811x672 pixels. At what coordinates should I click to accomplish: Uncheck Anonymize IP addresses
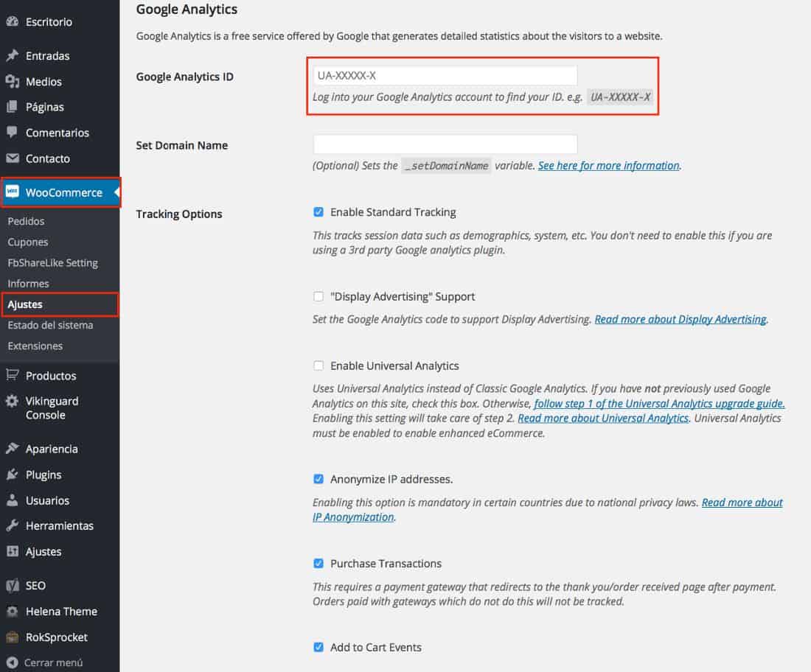(x=319, y=479)
